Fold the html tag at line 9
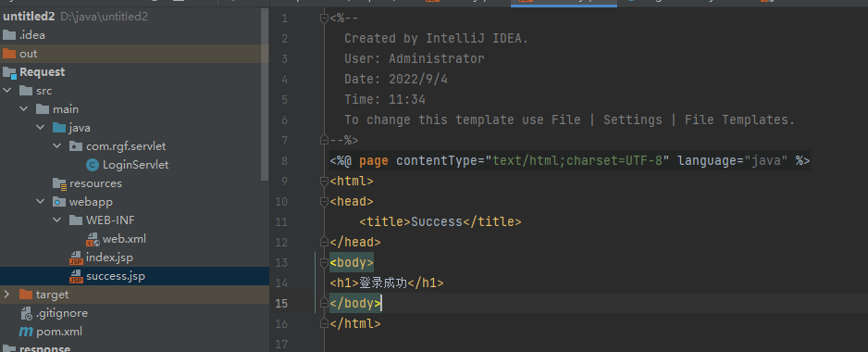This screenshot has width=868, height=352. click(x=325, y=182)
